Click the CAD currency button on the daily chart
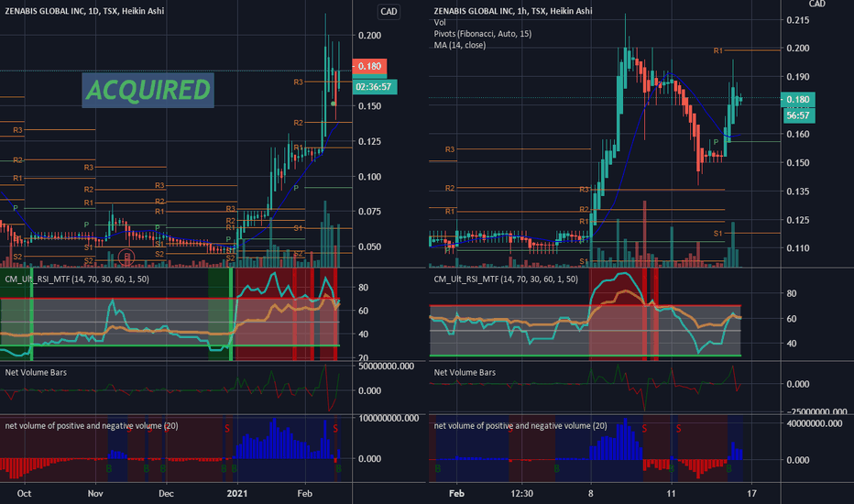Image resolution: width=854 pixels, height=504 pixels. point(389,11)
